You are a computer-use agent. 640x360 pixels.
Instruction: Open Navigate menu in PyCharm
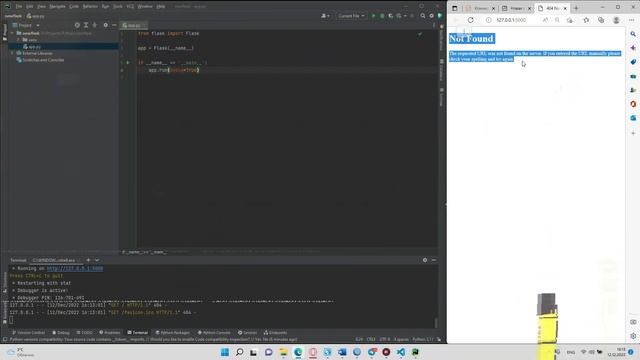tap(57, 7)
